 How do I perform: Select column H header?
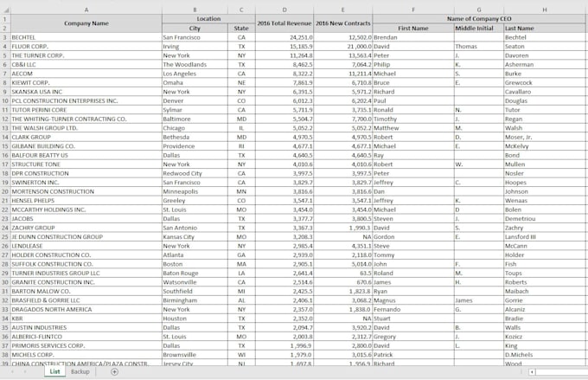(x=545, y=10)
